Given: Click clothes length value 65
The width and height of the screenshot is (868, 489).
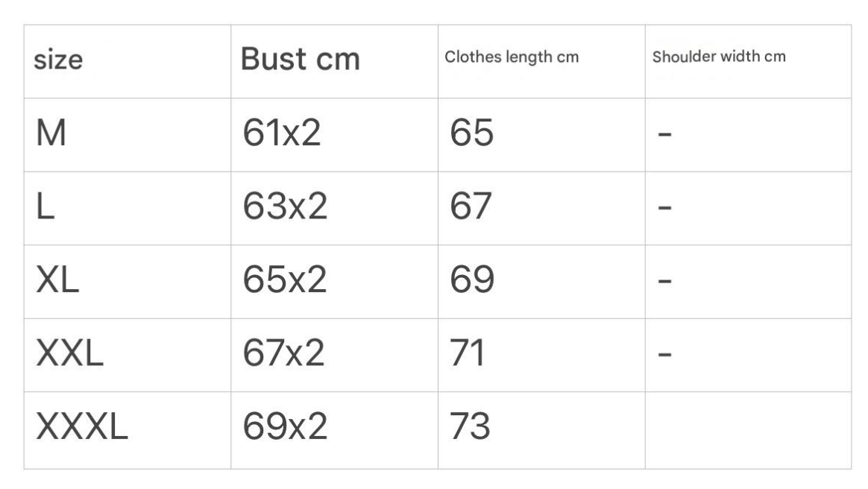Looking at the screenshot, I should click(x=471, y=134).
